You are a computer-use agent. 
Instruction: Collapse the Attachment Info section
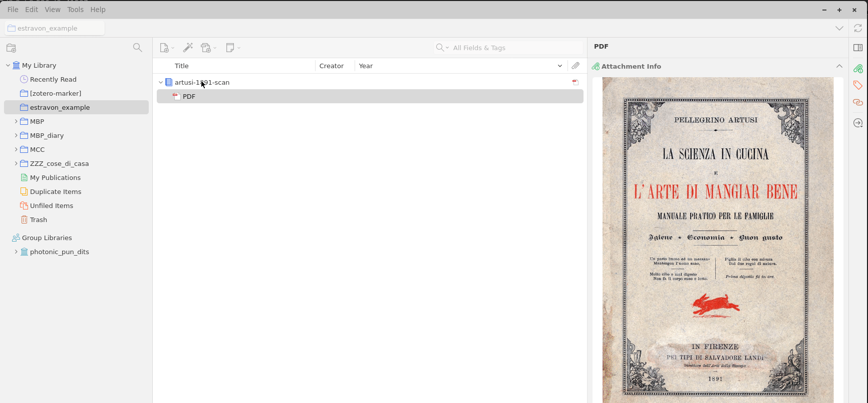(839, 66)
